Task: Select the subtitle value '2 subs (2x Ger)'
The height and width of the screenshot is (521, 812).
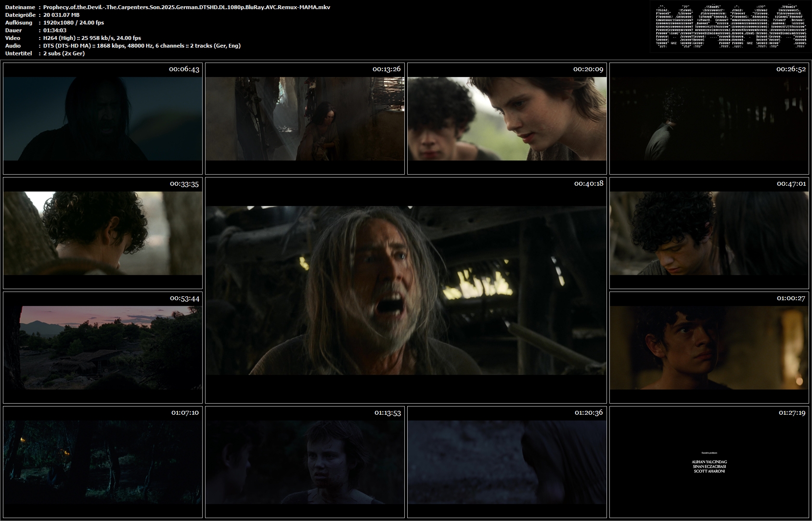Action: (64, 53)
